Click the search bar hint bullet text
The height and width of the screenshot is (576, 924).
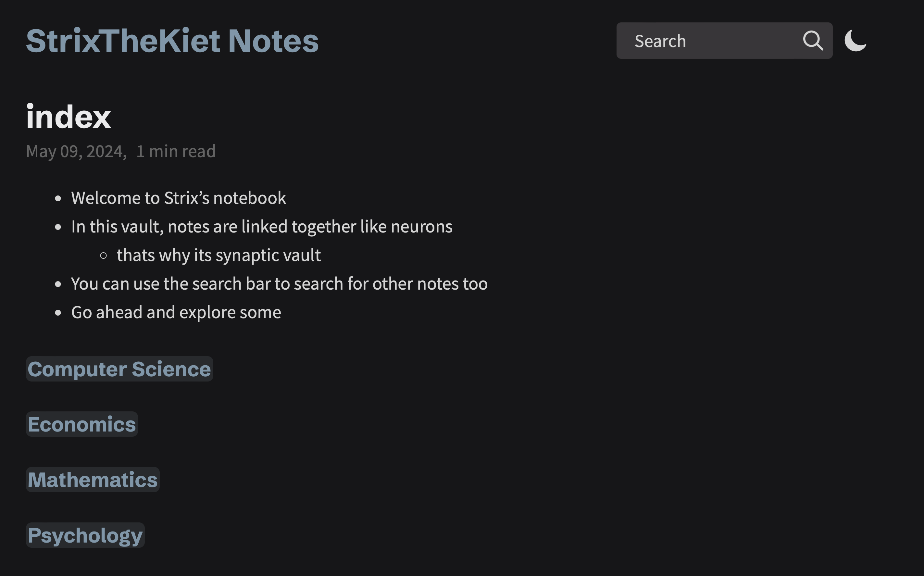(279, 283)
